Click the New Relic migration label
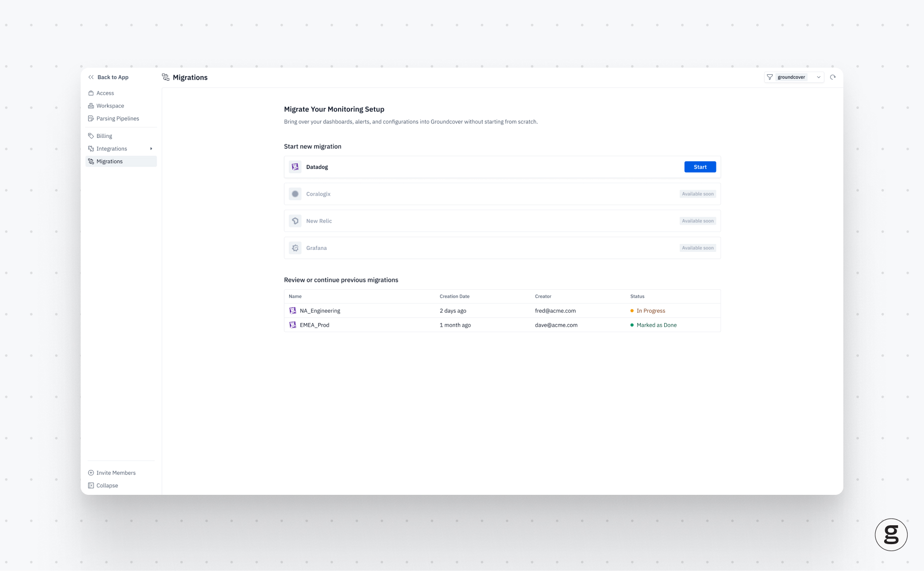Screen dimensions: 924x571 (x=319, y=221)
